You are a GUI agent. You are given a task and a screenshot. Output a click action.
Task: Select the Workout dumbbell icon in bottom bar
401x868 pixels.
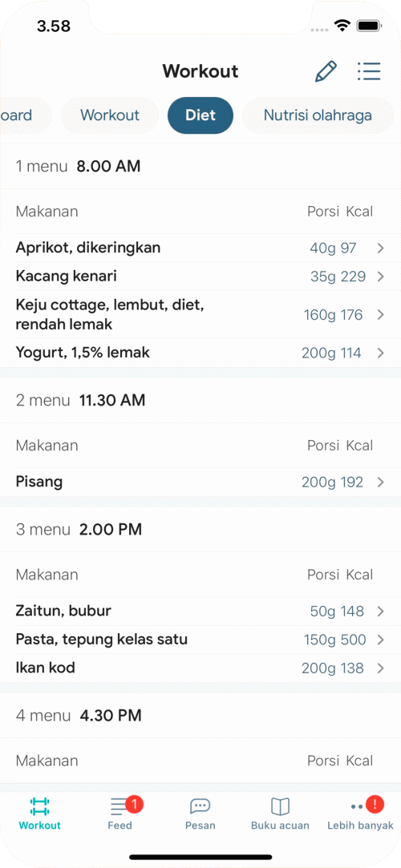(40, 806)
